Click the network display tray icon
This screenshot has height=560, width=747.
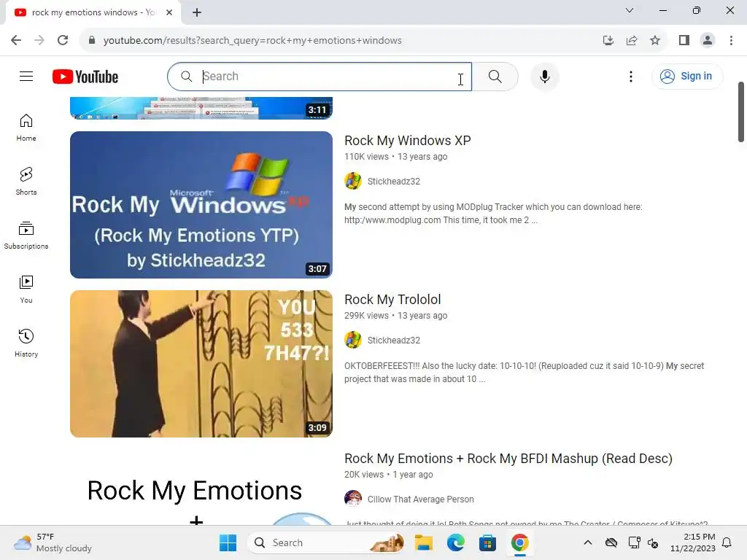point(634,542)
